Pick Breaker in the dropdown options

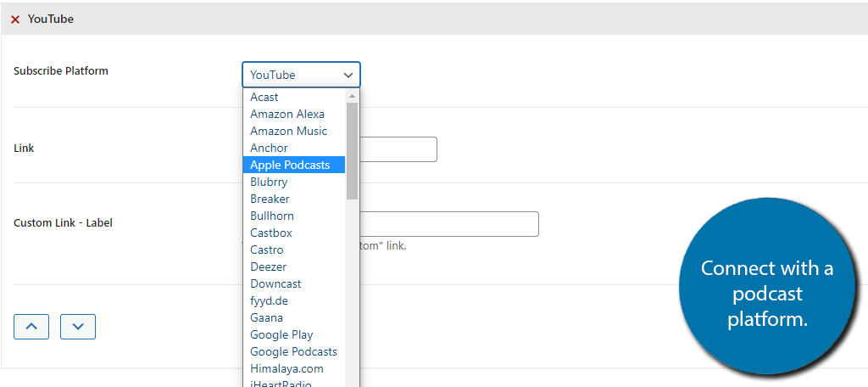(x=294, y=199)
